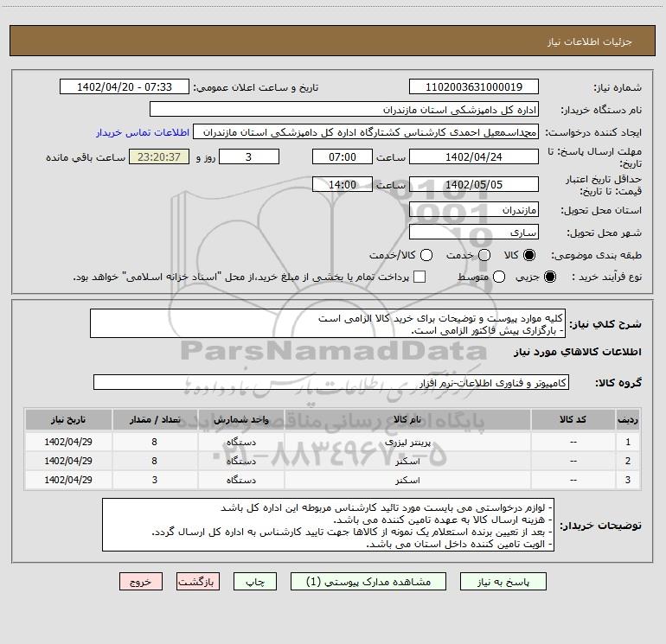Select the متوسط purchase type radio
Viewport: 666px width, 644px height.
point(499,277)
